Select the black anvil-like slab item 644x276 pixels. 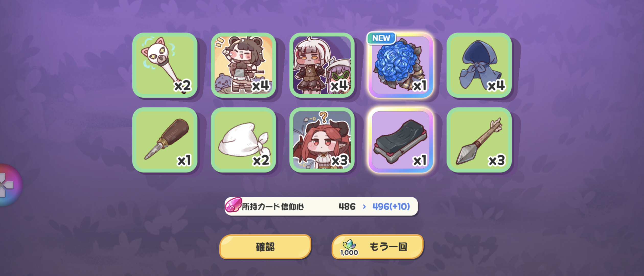click(x=400, y=140)
